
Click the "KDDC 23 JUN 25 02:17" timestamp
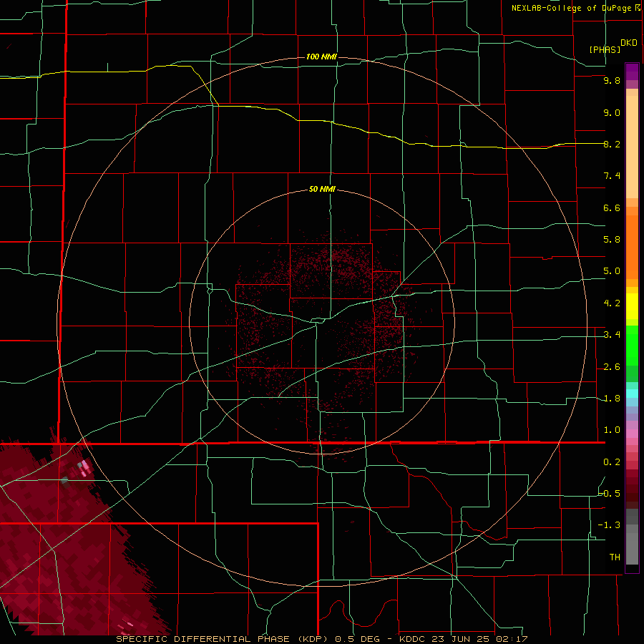(463, 639)
